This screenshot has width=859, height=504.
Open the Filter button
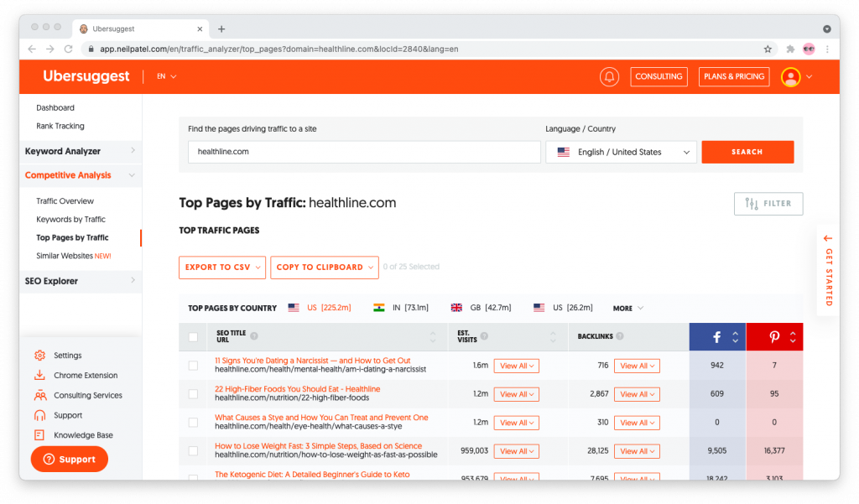[x=768, y=204]
